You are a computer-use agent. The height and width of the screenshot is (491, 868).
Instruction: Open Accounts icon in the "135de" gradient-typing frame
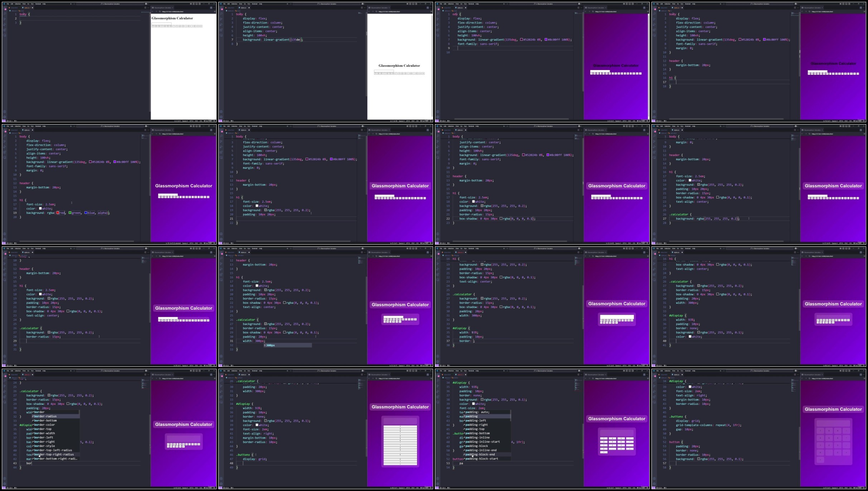[x=221, y=112]
